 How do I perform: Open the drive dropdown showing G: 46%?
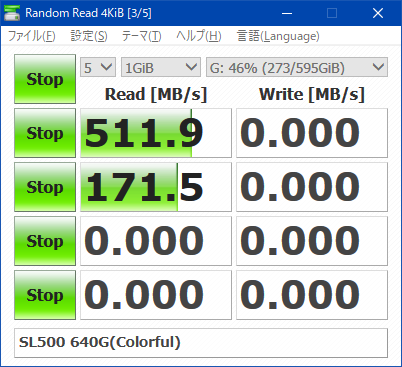297,67
